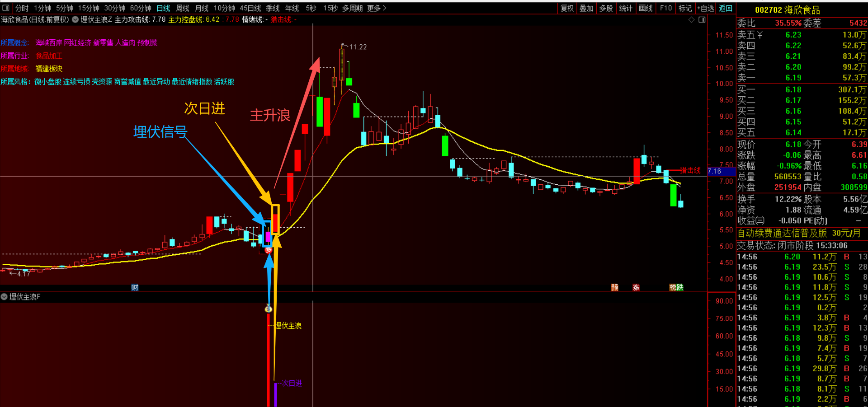The image size is (868, 407).
Task: Switch to 分时 intraday view
Action: pos(22,8)
